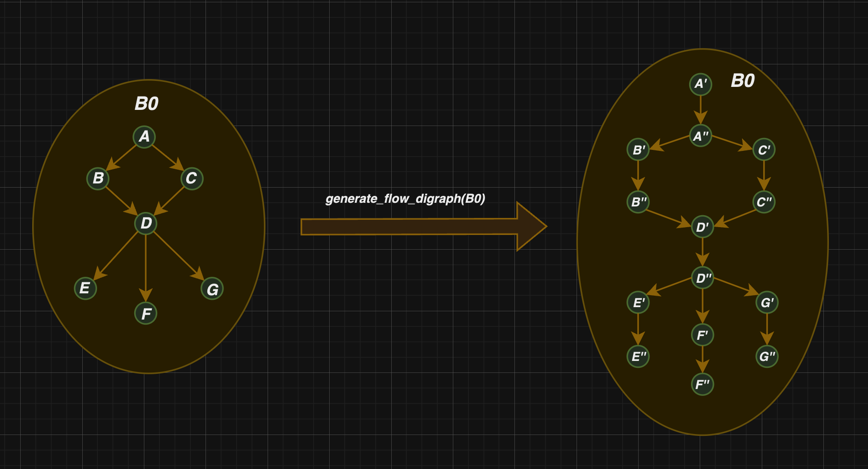
Task: Select node G in left graph
Action: [x=212, y=289]
